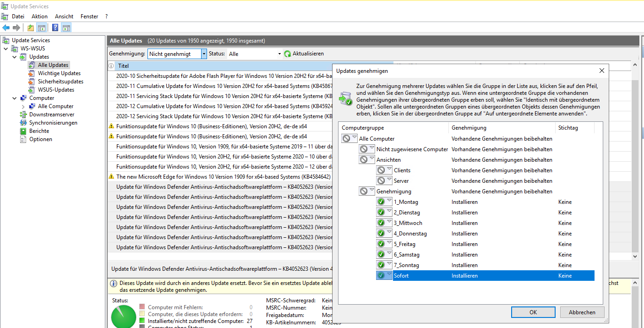Toggle the Action pane toolbar icon

click(x=66, y=27)
